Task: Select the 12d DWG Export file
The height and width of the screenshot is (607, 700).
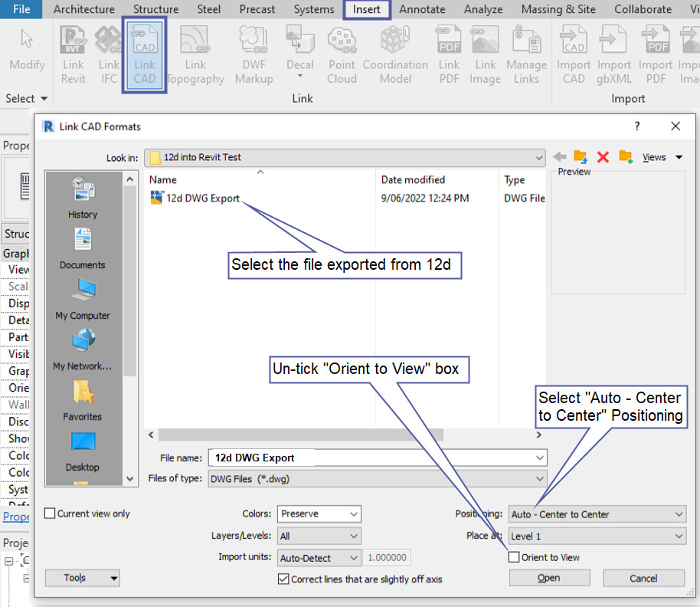Action: (202, 199)
